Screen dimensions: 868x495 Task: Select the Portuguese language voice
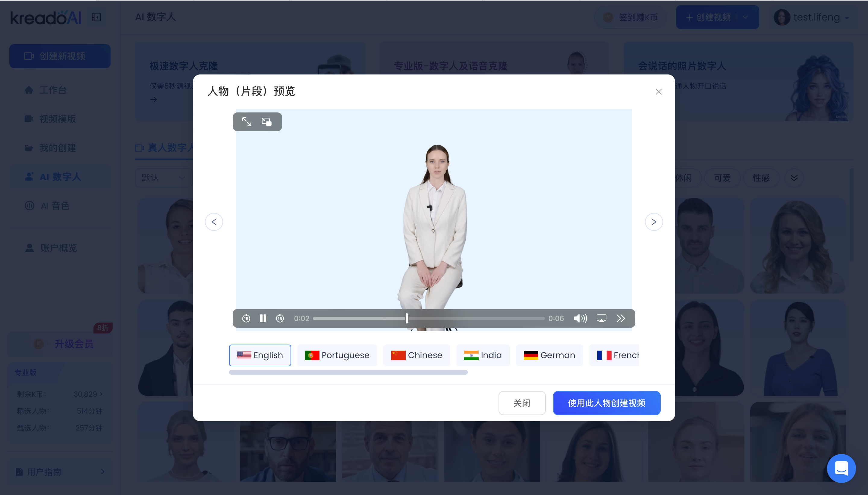coord(337,355)
